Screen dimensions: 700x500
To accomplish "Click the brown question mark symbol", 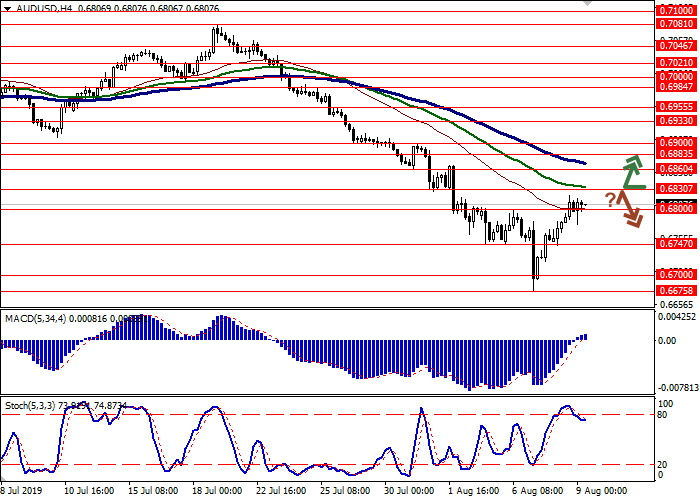I will (x=610, y=198).
